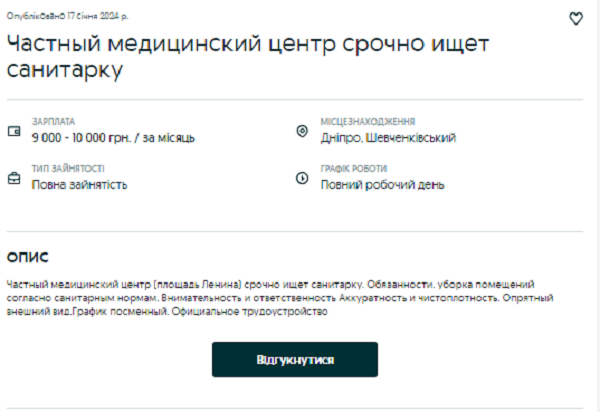The height and width of the screenshot is (412, 600).
Task: Click the location Дніпро, Шевченківський
Action: tap(388, 137)
